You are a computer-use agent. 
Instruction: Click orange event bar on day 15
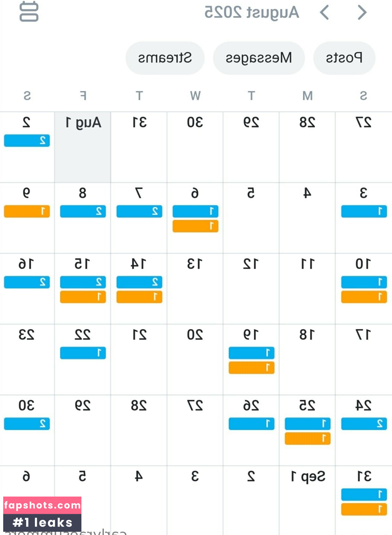(x=83, y=297)
